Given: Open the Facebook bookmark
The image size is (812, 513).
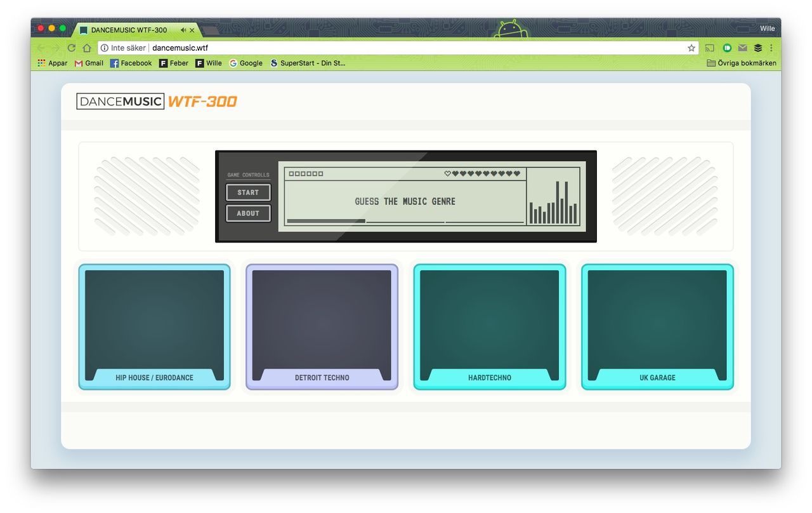Looking at the screenshot, I should (131, 63).
